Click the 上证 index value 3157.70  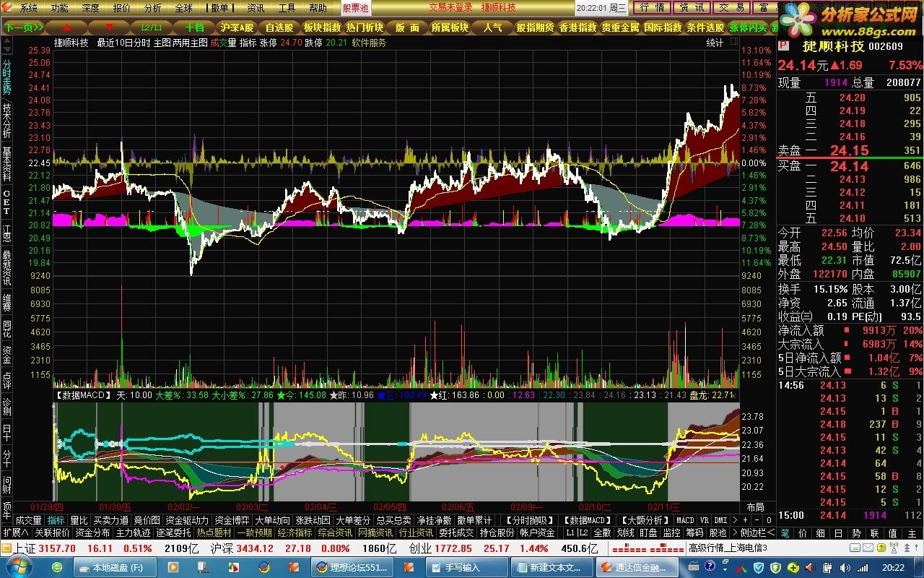pyautogui.click(x=57, y=548)
